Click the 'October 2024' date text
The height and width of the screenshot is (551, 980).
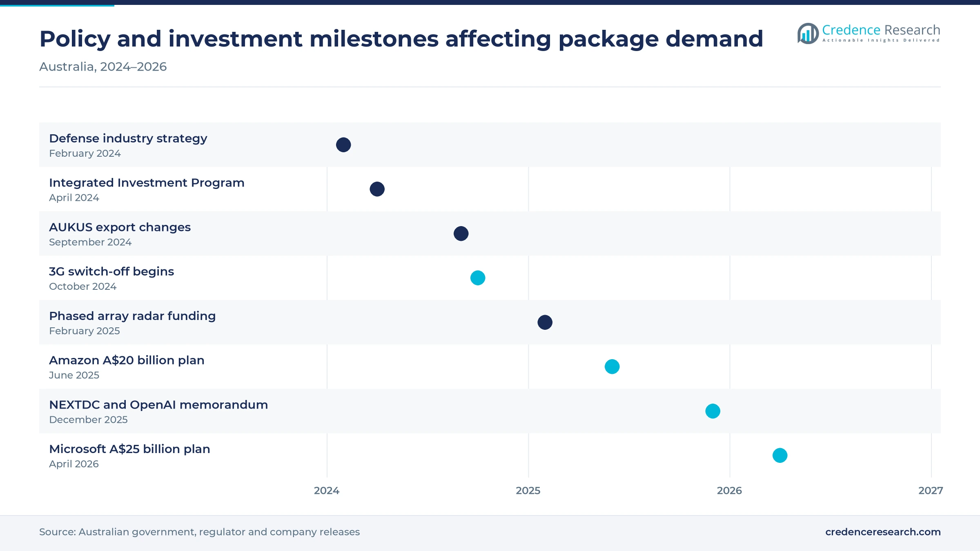(x=82, y=287)
